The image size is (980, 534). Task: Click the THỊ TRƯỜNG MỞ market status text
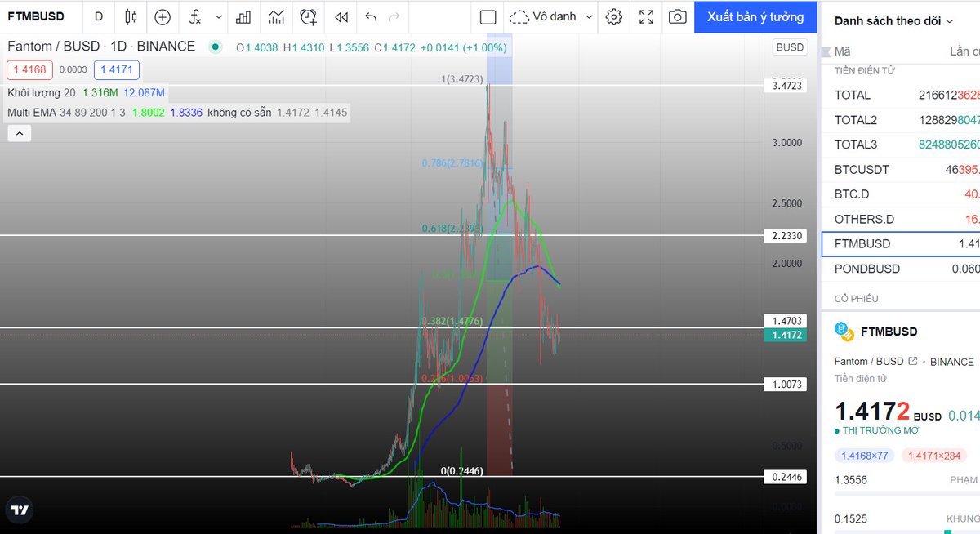click(880, 430)
